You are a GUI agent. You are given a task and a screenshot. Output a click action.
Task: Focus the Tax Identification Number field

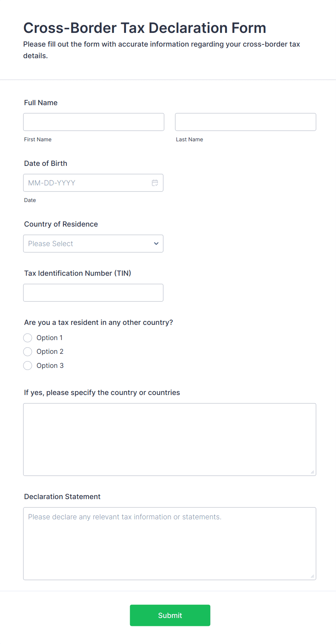93,293
